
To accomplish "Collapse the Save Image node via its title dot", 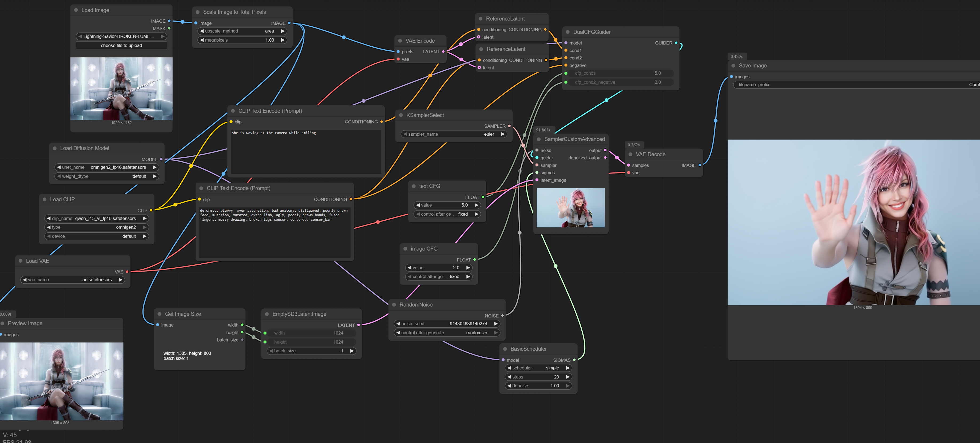I will 733,66.
